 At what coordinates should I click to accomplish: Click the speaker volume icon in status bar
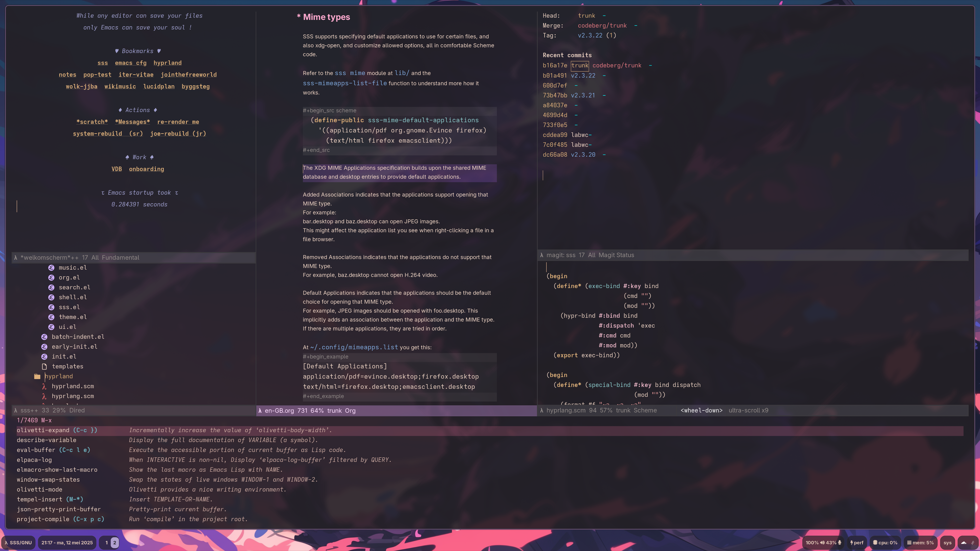pos(822,543)
